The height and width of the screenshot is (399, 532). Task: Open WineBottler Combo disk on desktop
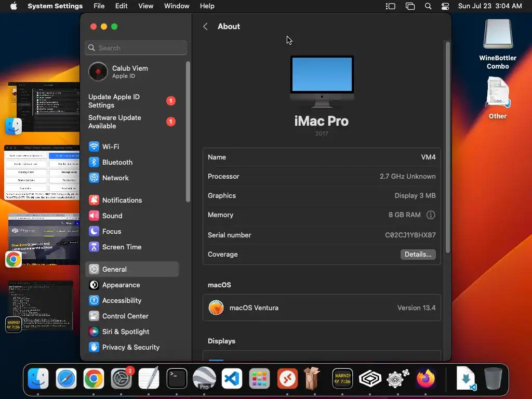click(x=498, y=44)
